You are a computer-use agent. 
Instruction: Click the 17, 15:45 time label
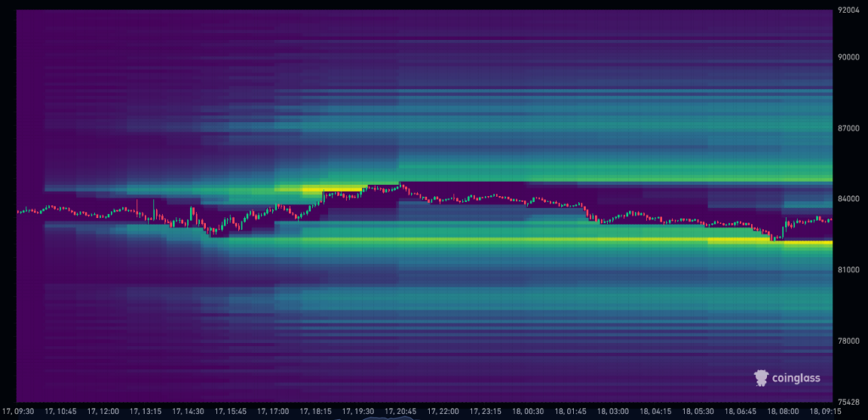tap(231, 412)
